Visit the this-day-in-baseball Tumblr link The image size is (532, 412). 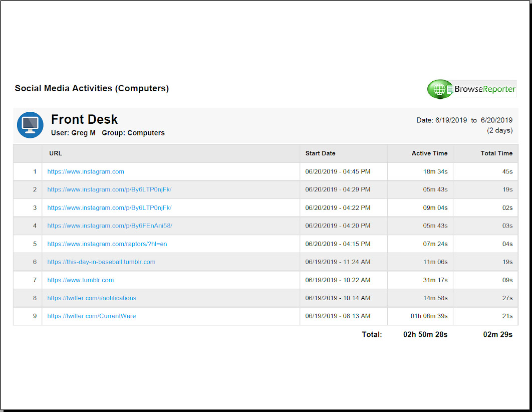101,262
